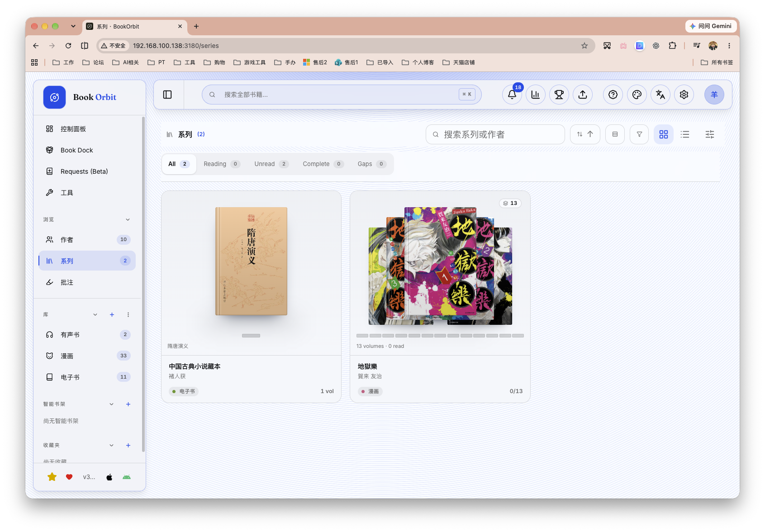This screenshot has height=532, width=765.
Task: Click 中国古典小说藏本 series title
Action: coord(195,366)
